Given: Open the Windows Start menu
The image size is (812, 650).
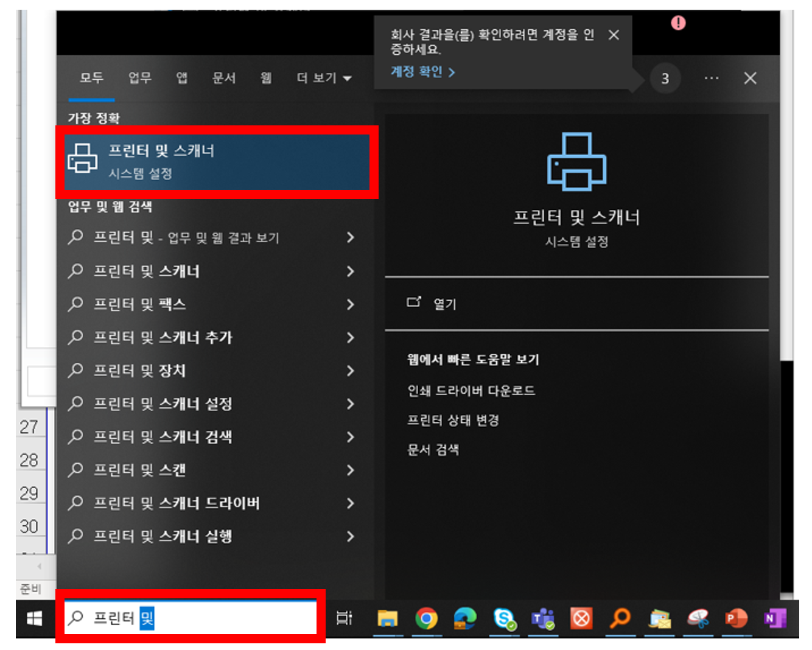Looking at the screenshot, I should pos(35,618).
